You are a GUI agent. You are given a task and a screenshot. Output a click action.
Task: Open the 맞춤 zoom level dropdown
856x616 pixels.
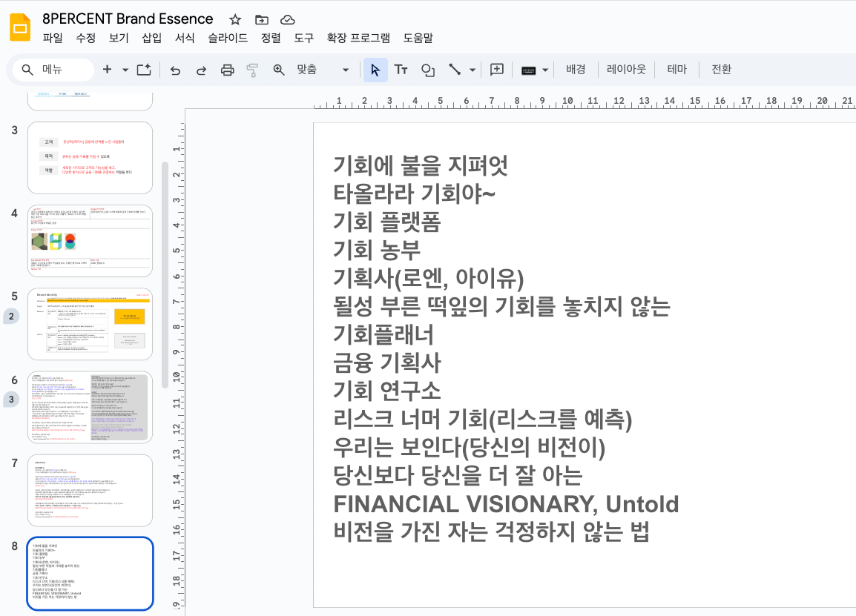pyautogui.click(x=323, y=70)
